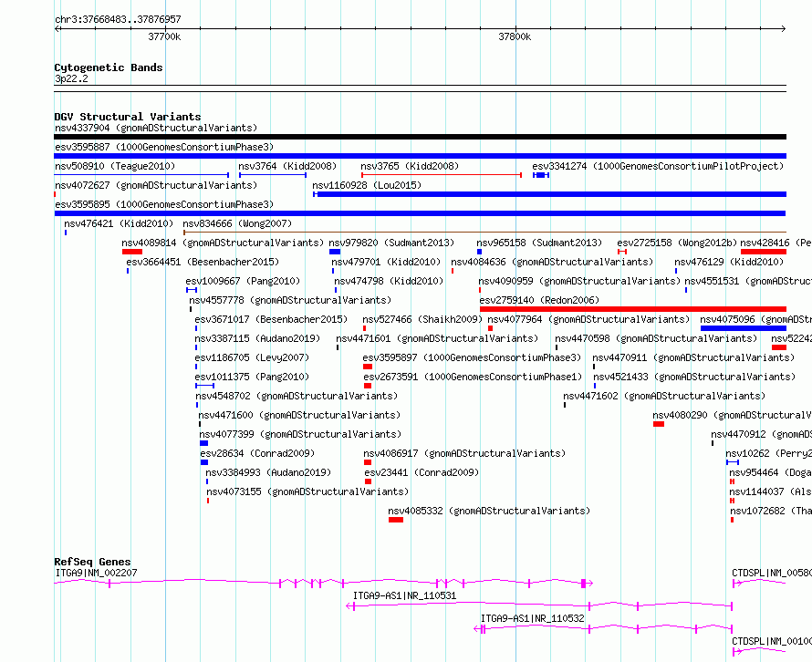Click nsv4090959 gnomAD label
The width and height of the screenshot is (812, 662).
click(579, 281)
